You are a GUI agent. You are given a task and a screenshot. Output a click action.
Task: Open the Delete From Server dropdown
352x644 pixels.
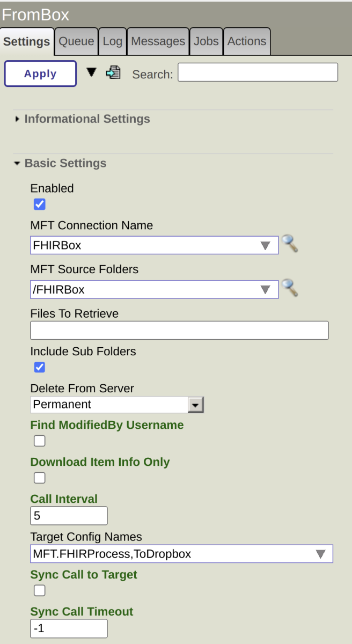pyautogui.click(x=196, y=405)
